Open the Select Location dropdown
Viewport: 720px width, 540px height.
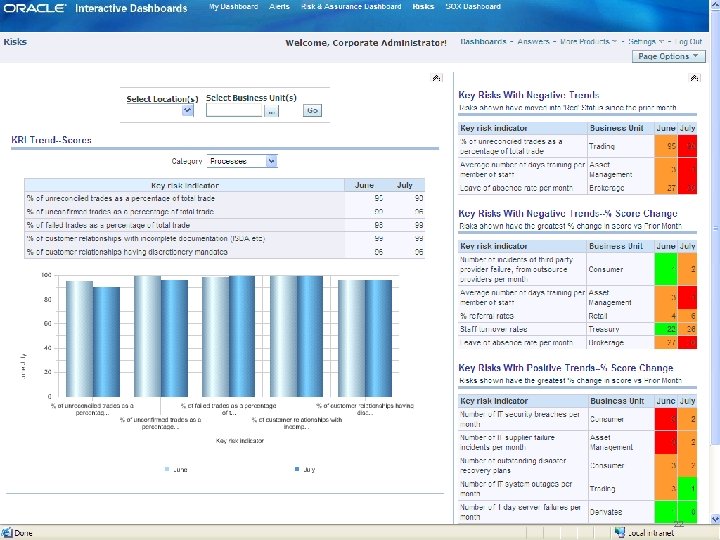click(187, 111)
